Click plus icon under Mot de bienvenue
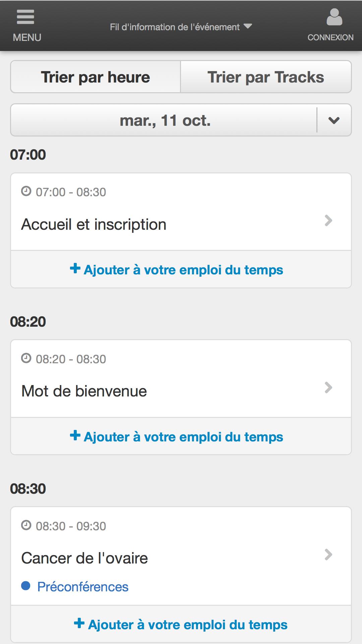Viewport: 362px width, 644px height. click(75, 435)
